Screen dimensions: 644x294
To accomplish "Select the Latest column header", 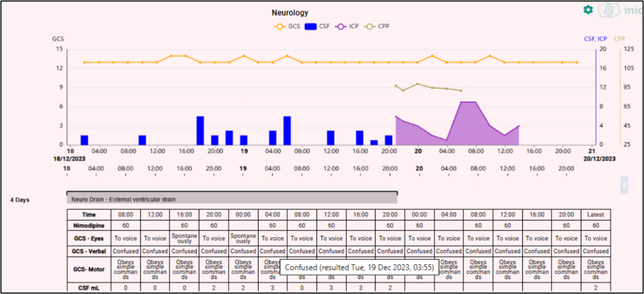I will pos(595,215).
